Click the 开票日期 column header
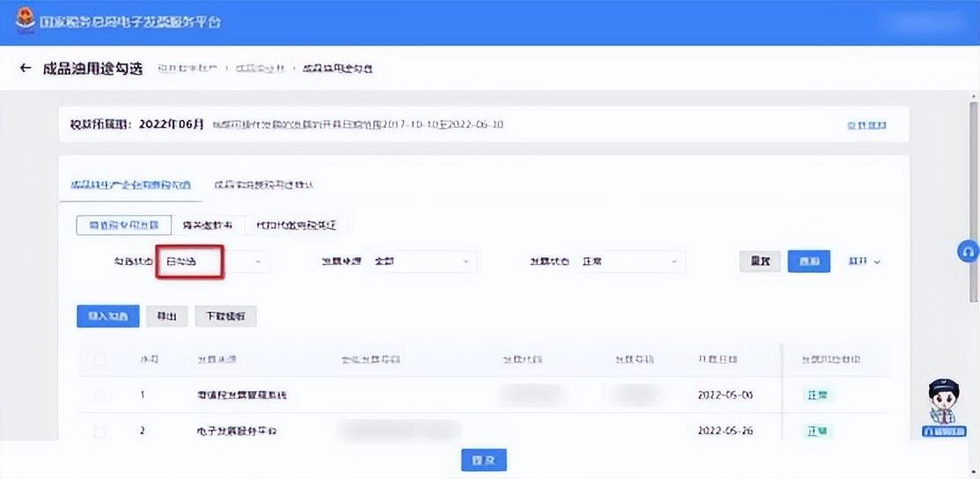 (x=718, y=359)
